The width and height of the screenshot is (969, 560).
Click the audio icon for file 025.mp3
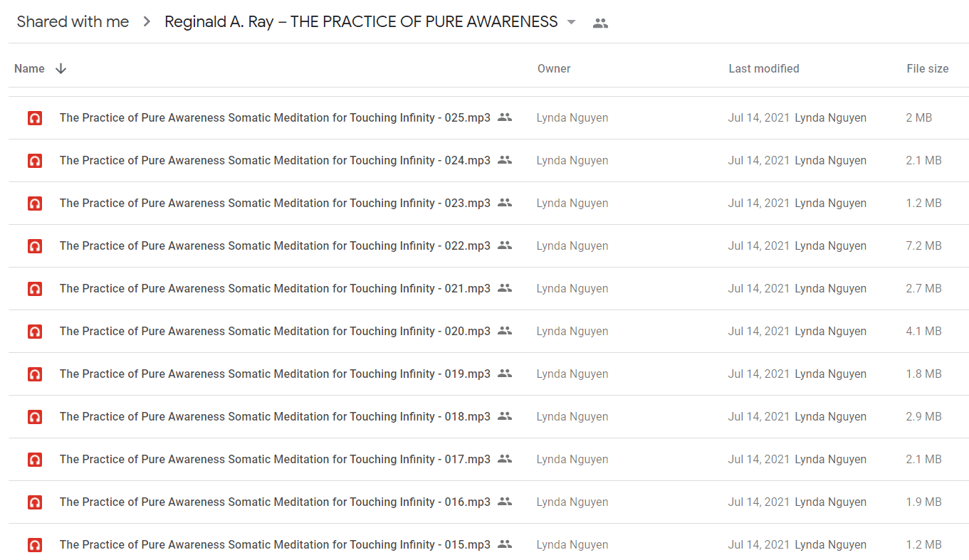click(35, 118)
